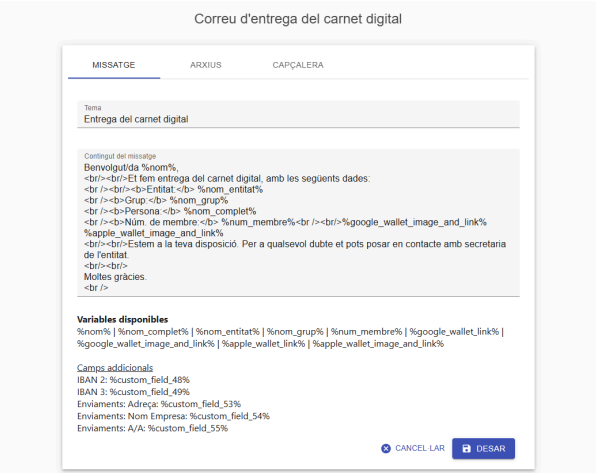Click the page title Correu d'entrega del carnet digital
This screenshot has height=473, width=596.
[298, 19]
